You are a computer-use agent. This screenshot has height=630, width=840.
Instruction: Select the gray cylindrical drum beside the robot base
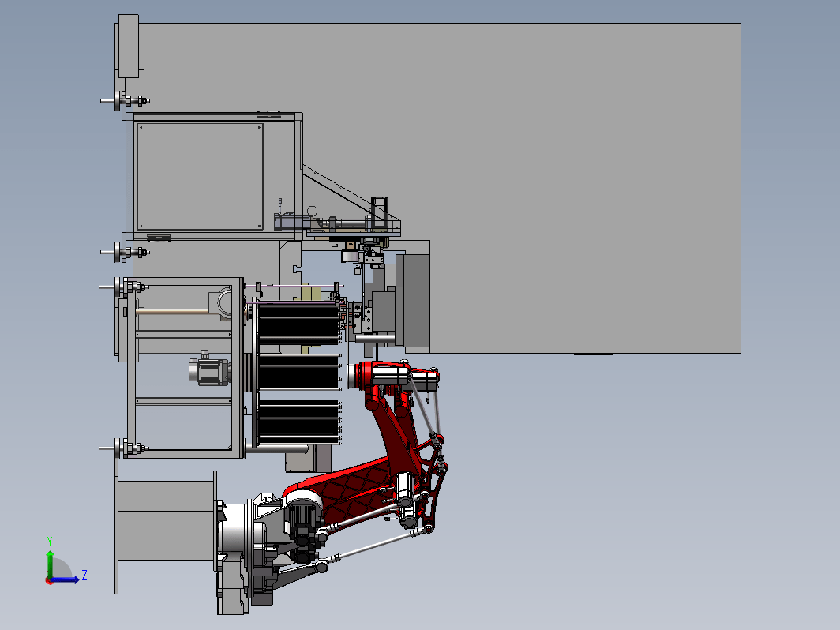coord(166,520)
